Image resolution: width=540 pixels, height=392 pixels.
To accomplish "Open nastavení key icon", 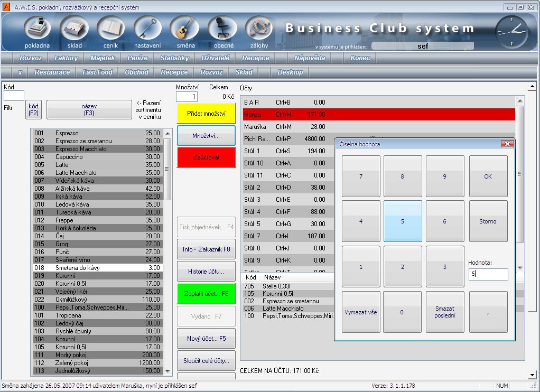I will (x=147, y=29).
